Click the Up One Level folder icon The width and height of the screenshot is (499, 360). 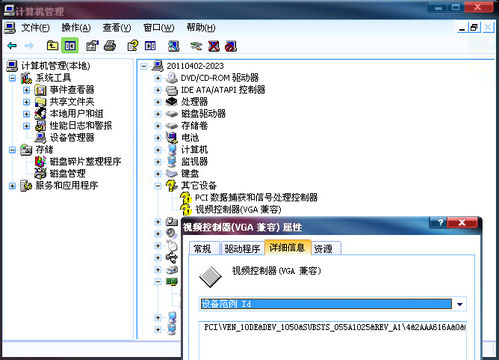[52, 46]
